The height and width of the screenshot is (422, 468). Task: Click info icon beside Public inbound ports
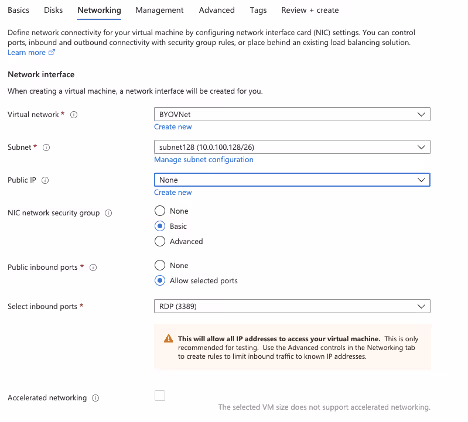(93, 267)
